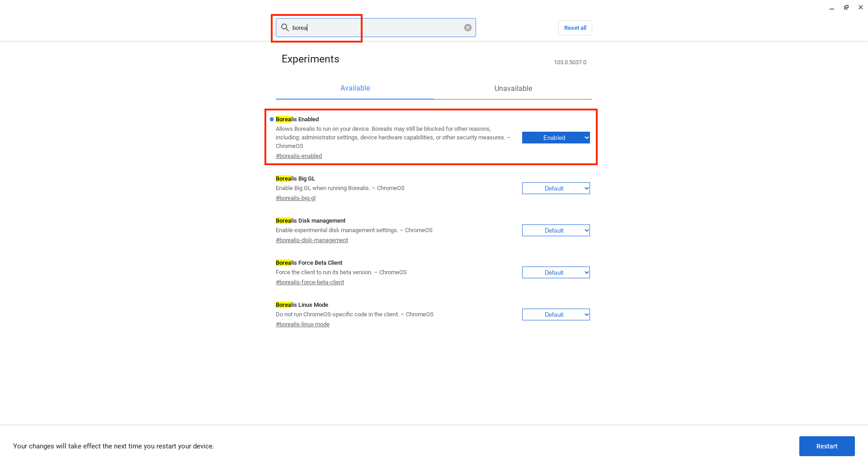This screenshot has width=868, height=467.
Task: Click the blue modified-flag dot indicator
Action: (272, 119)
